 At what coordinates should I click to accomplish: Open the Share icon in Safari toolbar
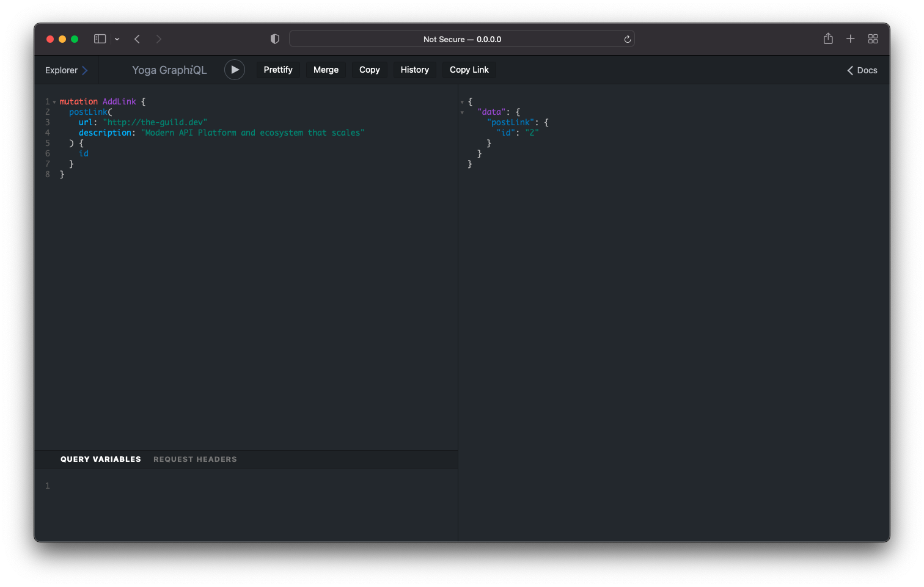coord(828,39)
